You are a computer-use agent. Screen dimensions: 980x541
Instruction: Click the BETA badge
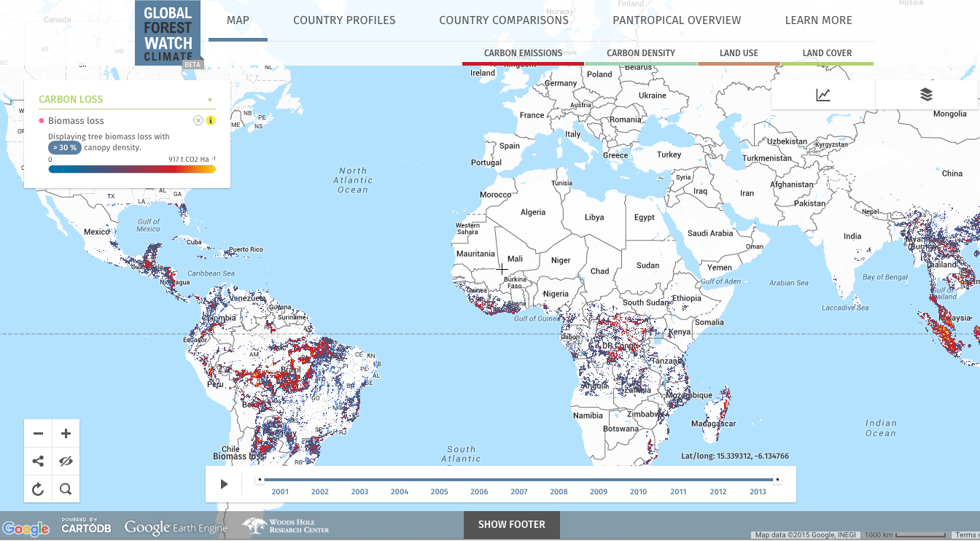coord(192,64)
